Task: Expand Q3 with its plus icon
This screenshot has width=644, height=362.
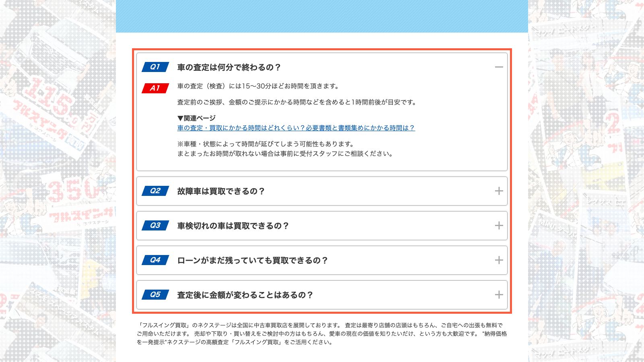Action: [x=499, y=226]
